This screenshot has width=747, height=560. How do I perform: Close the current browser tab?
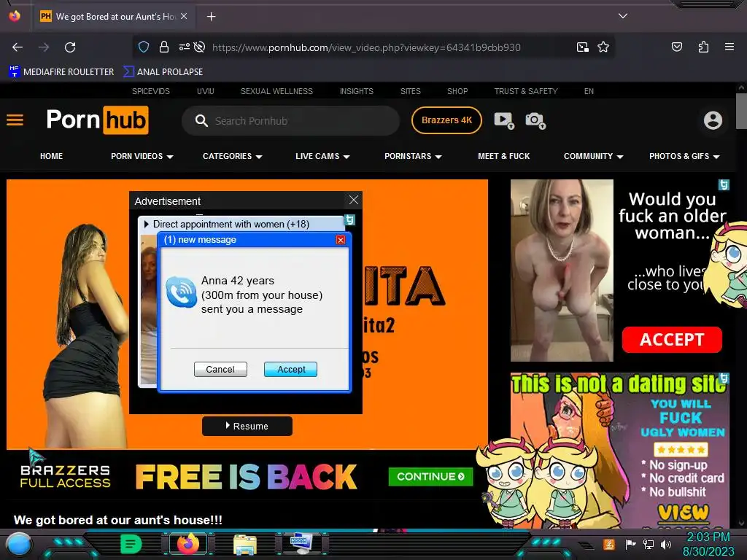[184, 16]
